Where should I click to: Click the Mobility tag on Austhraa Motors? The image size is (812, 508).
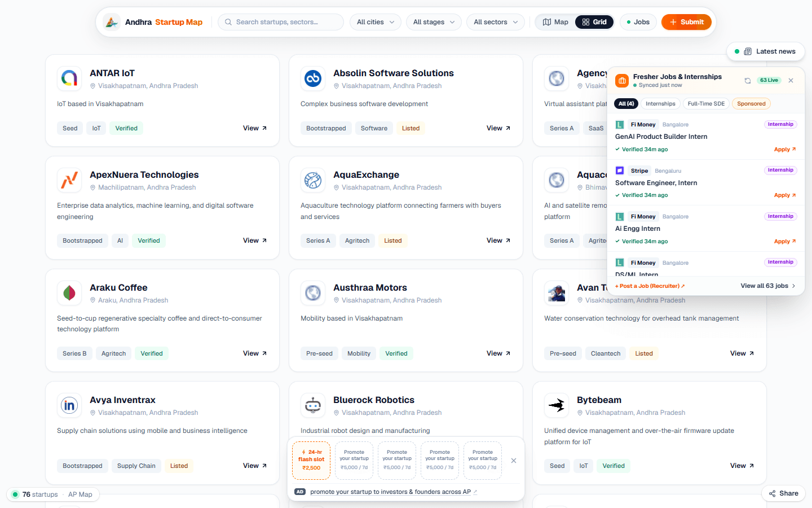[359, 353]
